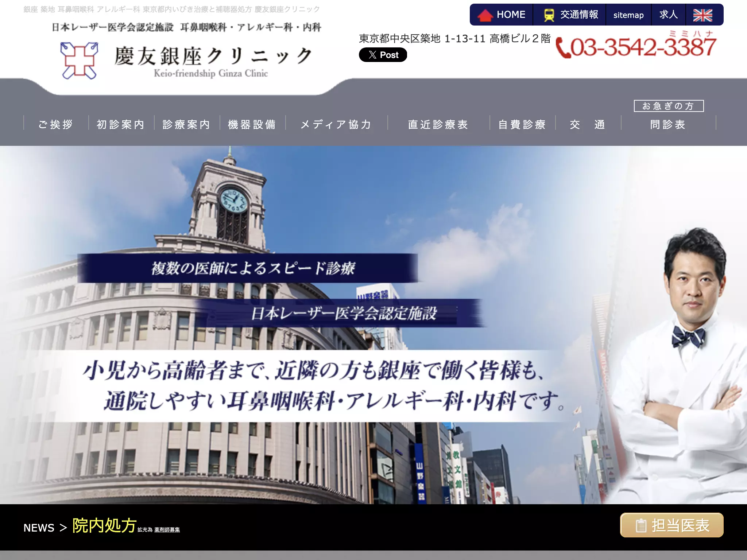
Task: Open the 問診表 menu item
Action: pyautogui.click(x=668, y=124)
